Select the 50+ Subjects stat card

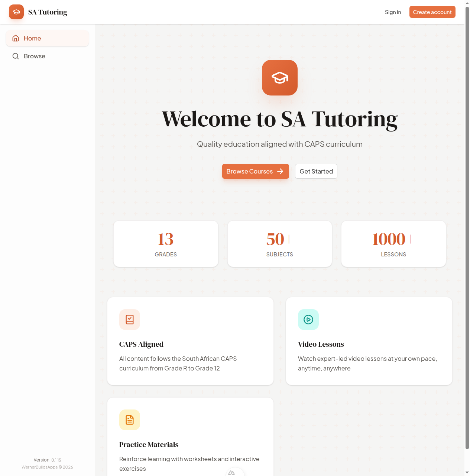click(x=280, y=244)
